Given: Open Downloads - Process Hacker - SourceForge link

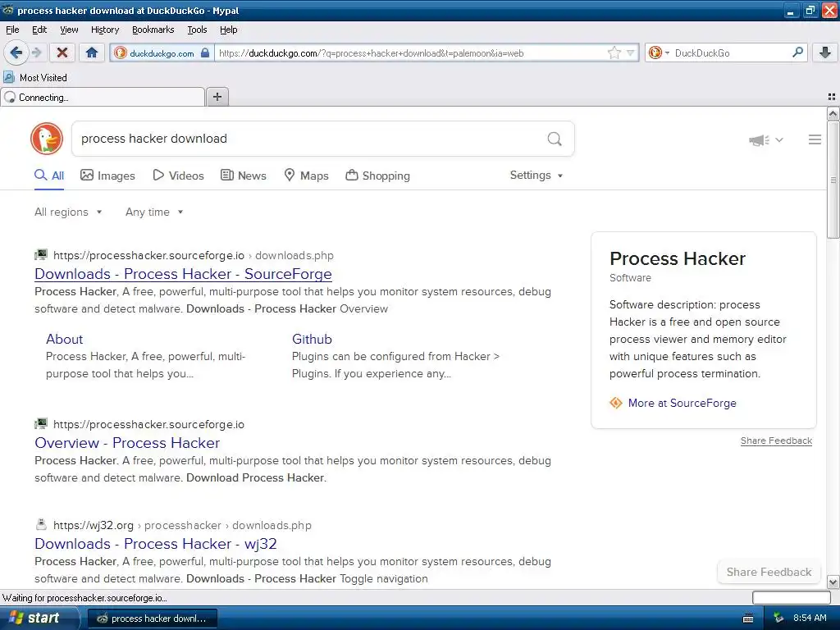Looking at the screenshot, I should [183, 274].
